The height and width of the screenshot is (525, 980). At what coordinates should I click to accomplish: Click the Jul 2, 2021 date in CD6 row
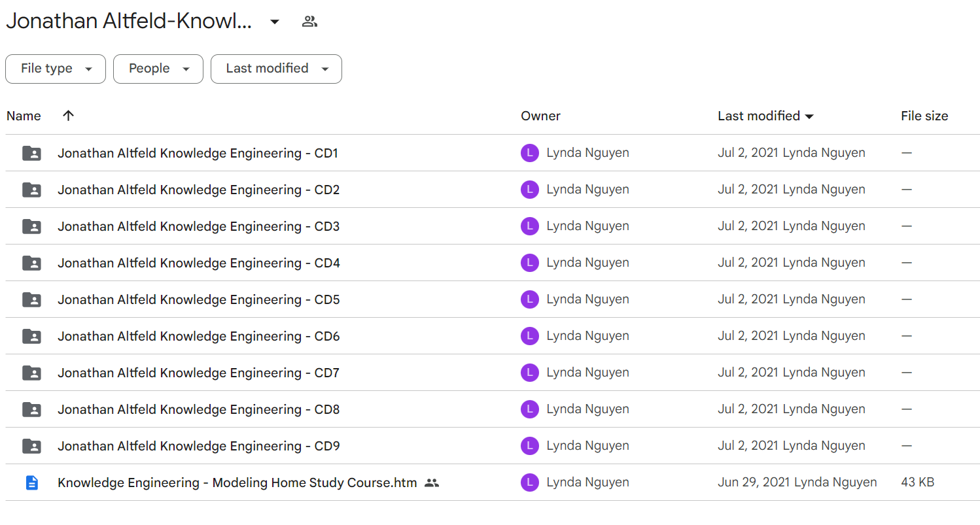[748, 336]
